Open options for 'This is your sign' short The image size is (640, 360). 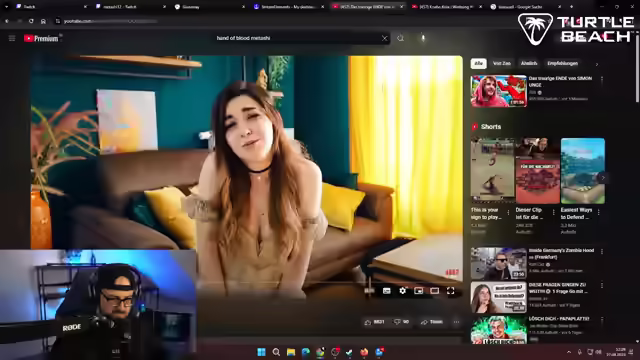508,212
